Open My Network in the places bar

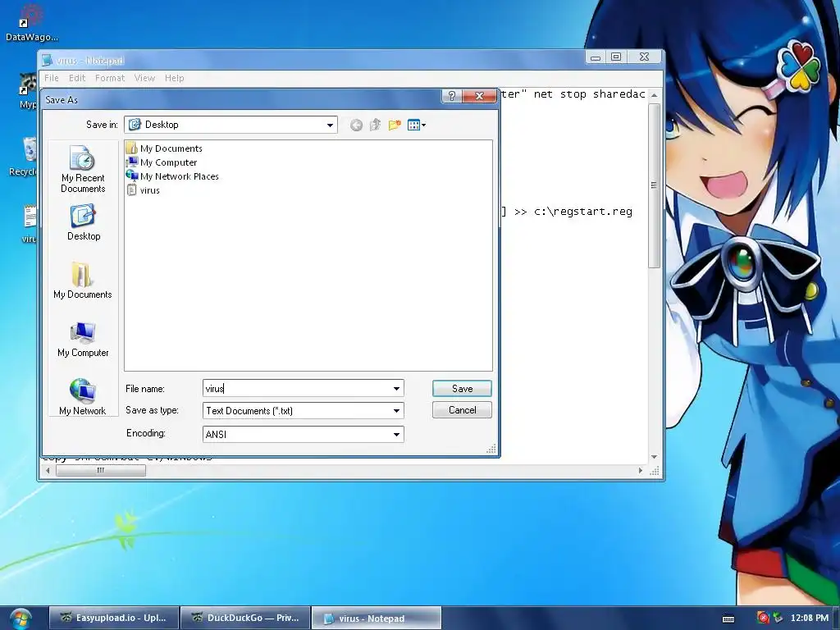[83, 397]
